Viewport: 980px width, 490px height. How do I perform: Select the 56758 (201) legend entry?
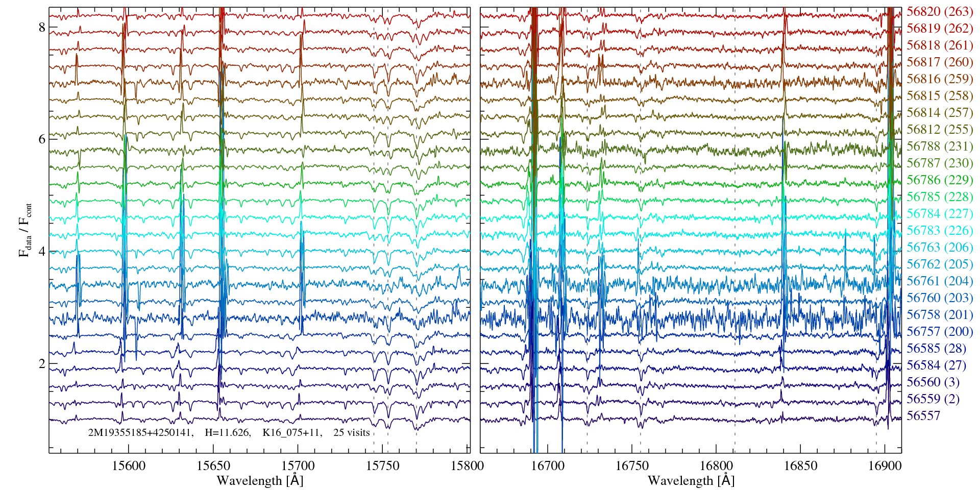[939, 315]
